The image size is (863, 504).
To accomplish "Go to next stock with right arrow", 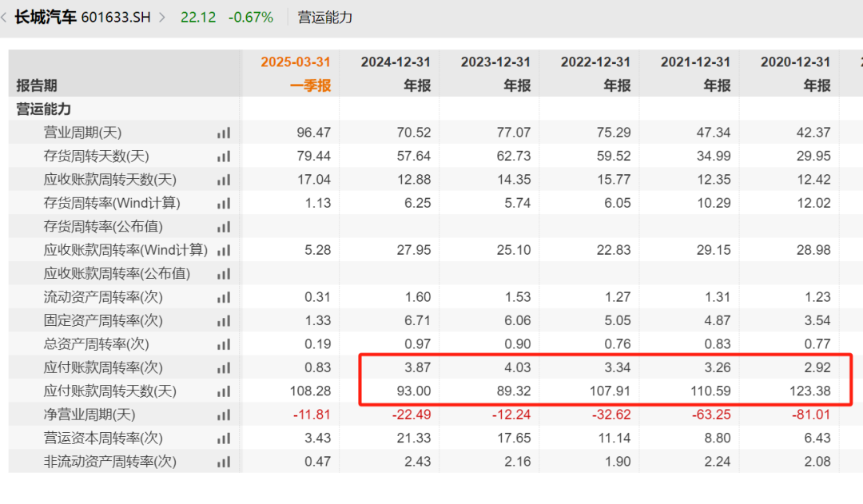I will point(161,18).
